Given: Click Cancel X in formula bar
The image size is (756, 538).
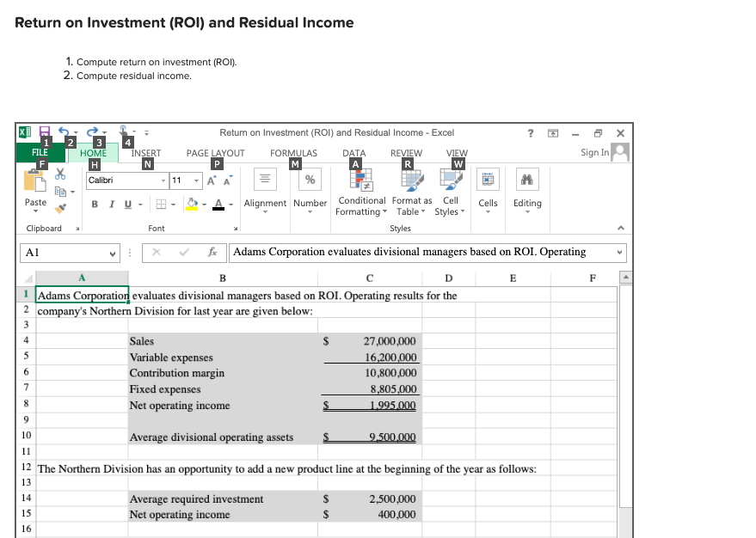Looking at the screenshot, I should click(x=157, y=252).
